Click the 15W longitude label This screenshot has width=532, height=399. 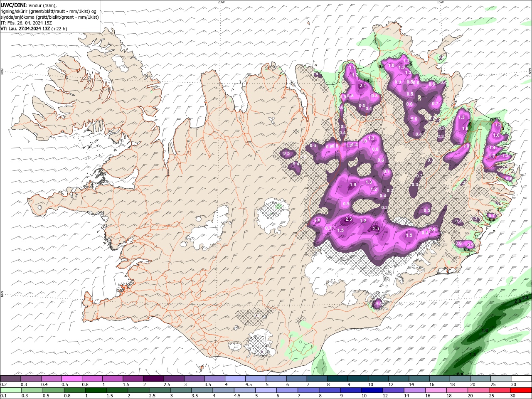point(440,2)
